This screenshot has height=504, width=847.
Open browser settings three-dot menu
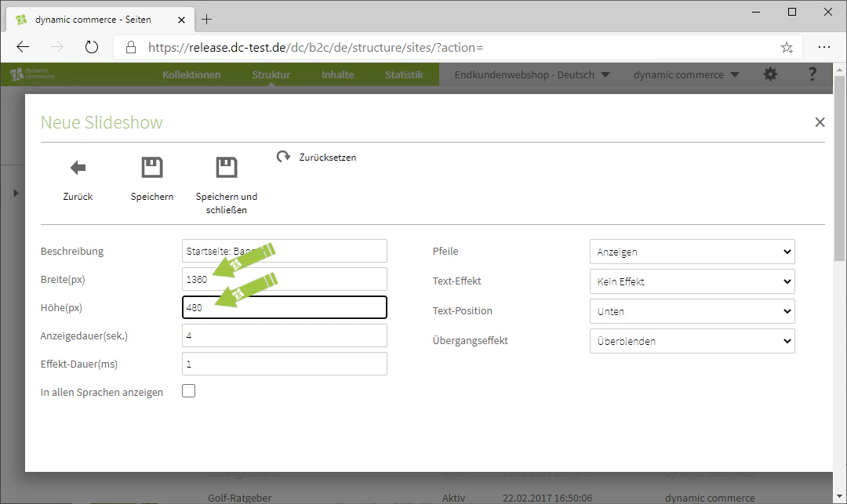coord(823,47)
